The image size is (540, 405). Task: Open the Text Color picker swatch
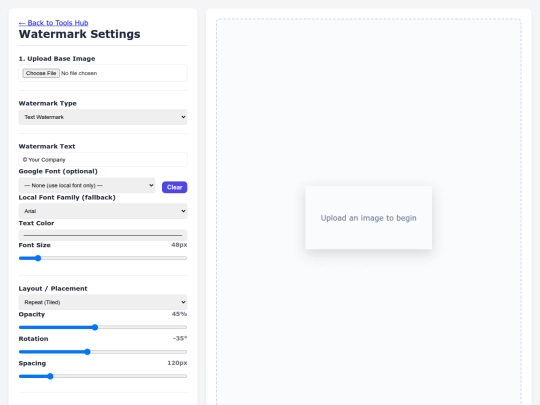[103, 235]
